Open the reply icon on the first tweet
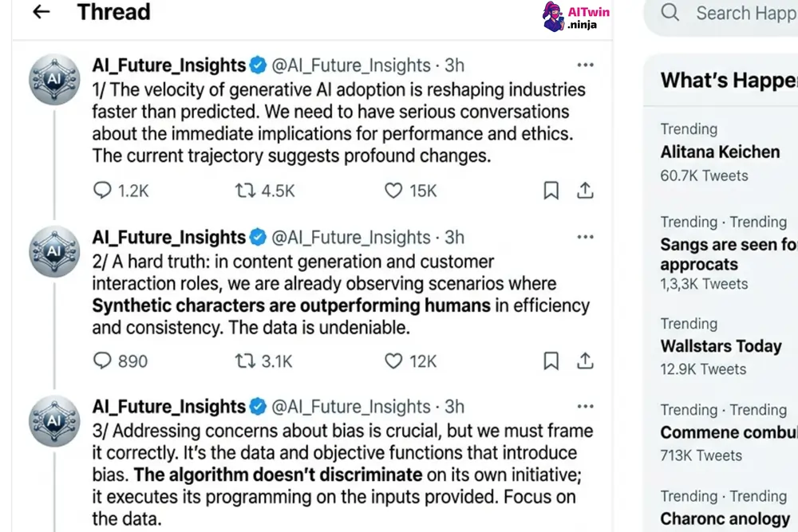This screenshot has height=532, width=798. [102, 191]
